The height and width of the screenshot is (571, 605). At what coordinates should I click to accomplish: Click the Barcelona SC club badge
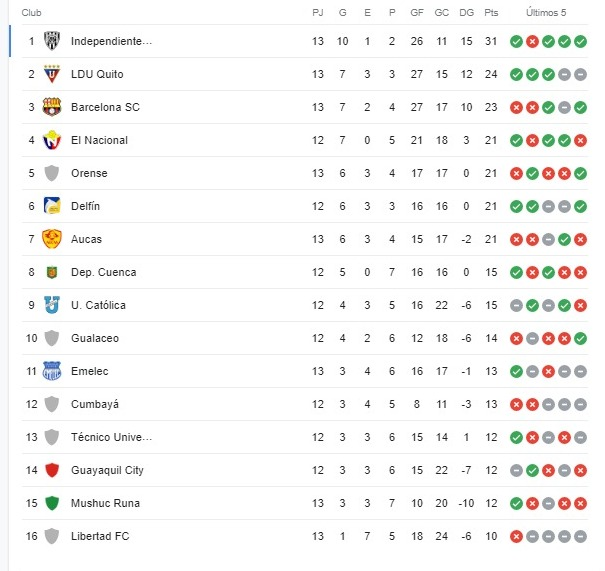(52, 107)
